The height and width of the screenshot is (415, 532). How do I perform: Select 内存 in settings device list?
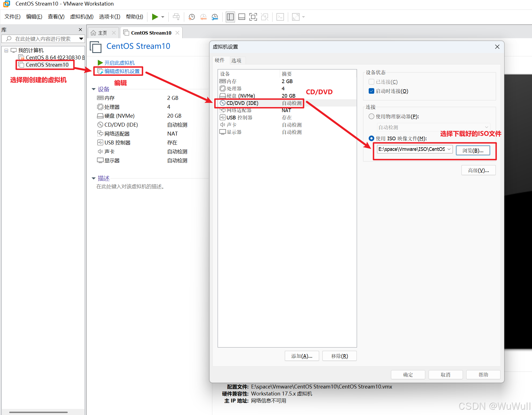coord(287,81)
